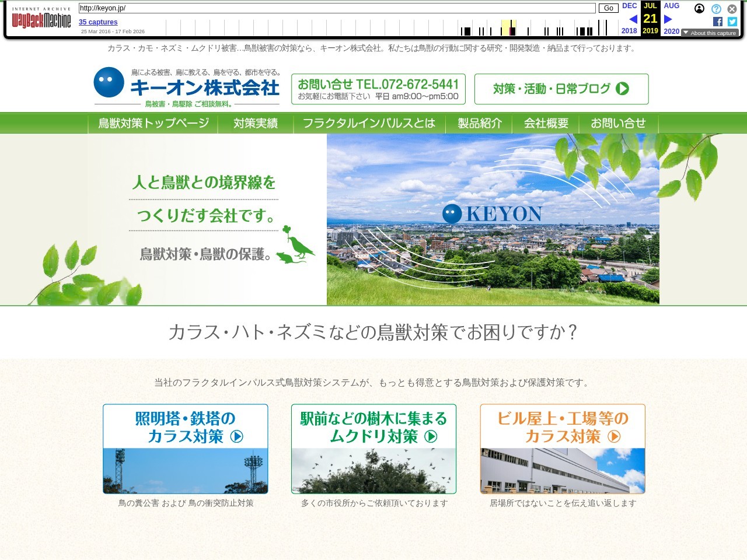
Task: Open the Wayback user account icon
Action: coord(699,9)
